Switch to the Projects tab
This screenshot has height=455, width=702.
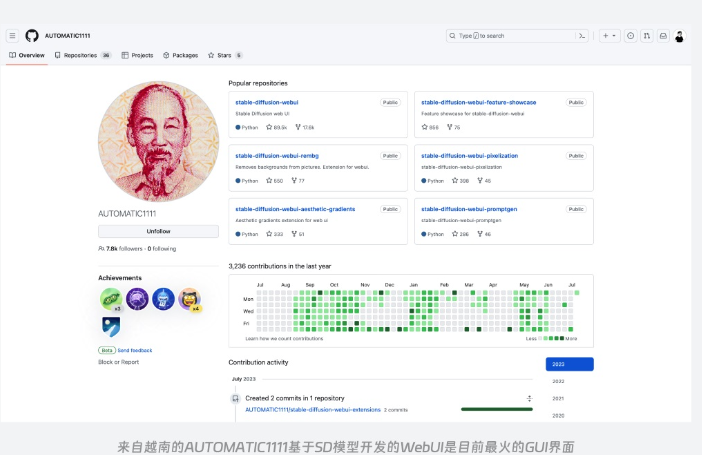tap(137, 56)
